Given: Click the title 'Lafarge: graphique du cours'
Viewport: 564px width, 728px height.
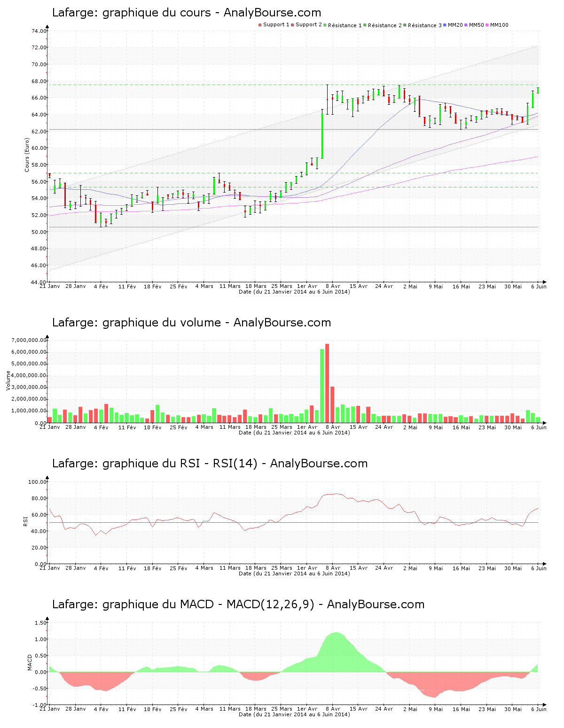Looking at the screenshot, I should [131, 13].
